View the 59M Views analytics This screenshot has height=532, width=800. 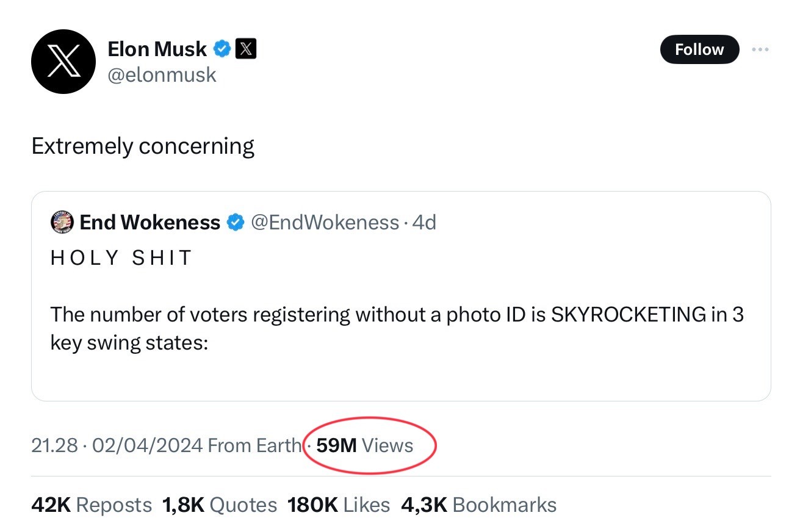pos(365,445)
